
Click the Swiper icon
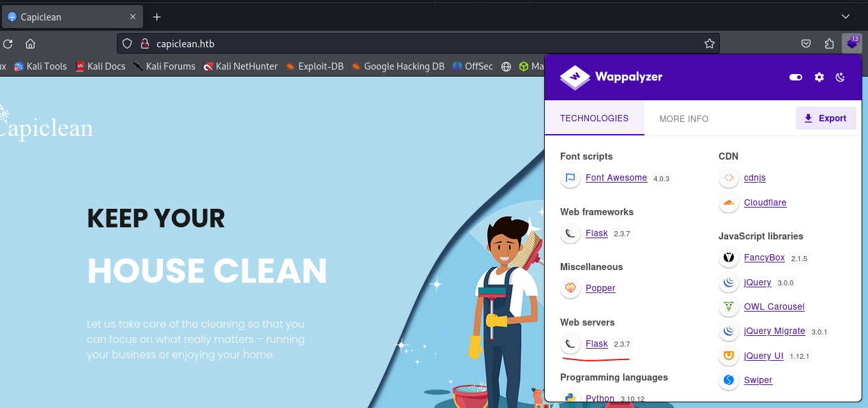tap(729, 380)
